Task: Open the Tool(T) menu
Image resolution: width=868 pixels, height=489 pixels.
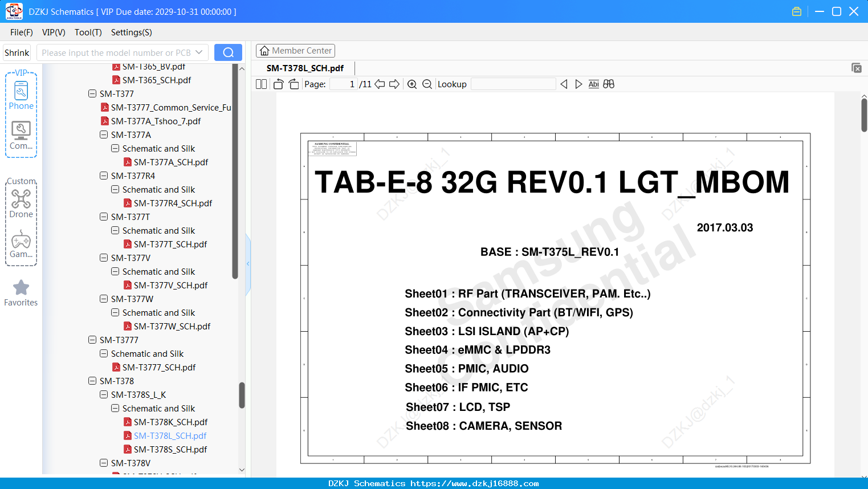Action: pos(88,32)
